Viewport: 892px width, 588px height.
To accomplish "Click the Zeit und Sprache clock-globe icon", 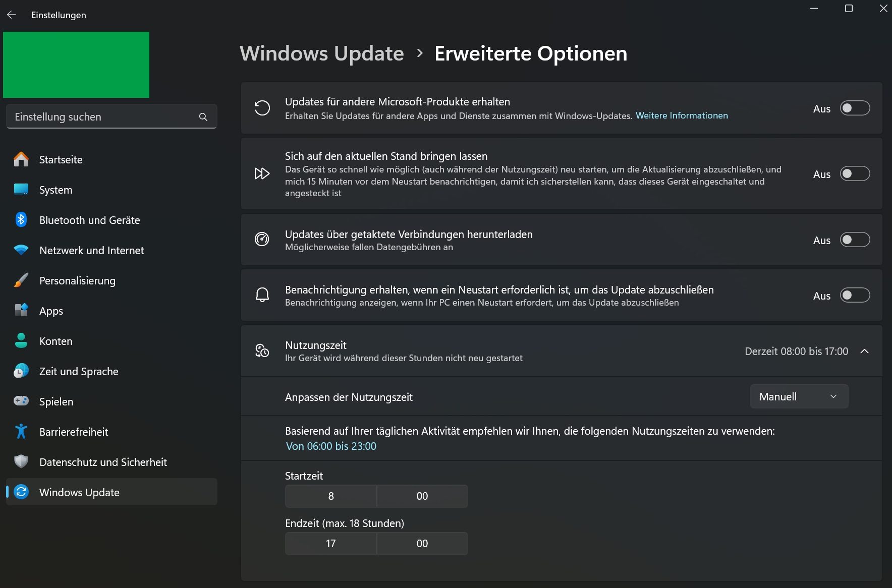I will (21, 371).
